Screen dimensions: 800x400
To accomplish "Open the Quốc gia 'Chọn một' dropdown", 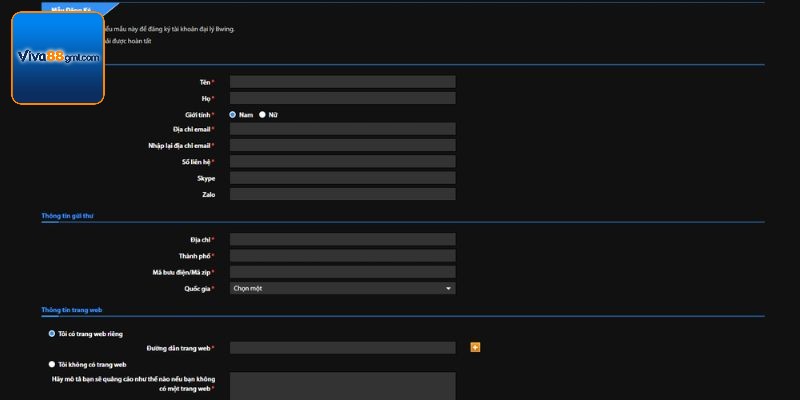I will (x=342, y=288).
